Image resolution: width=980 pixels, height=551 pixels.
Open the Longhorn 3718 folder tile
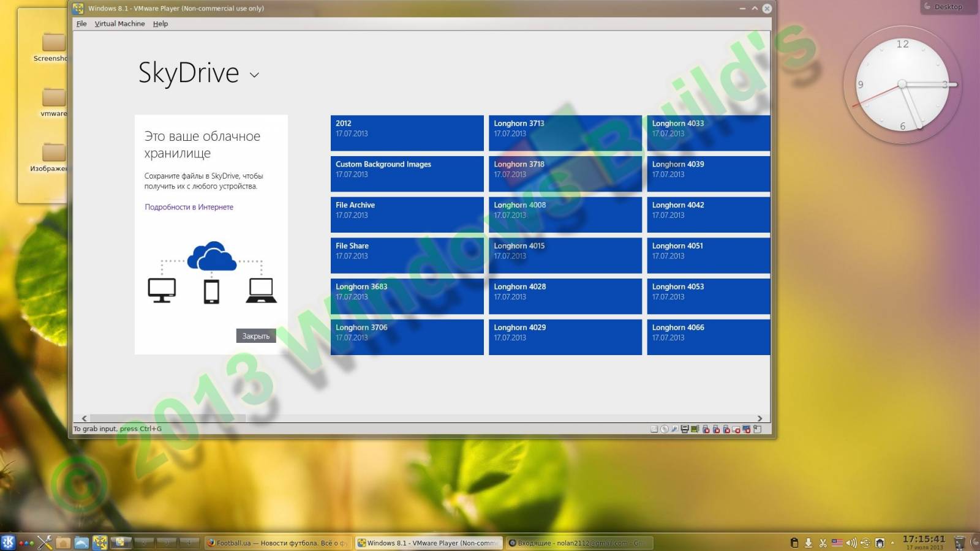pos(565,174)
